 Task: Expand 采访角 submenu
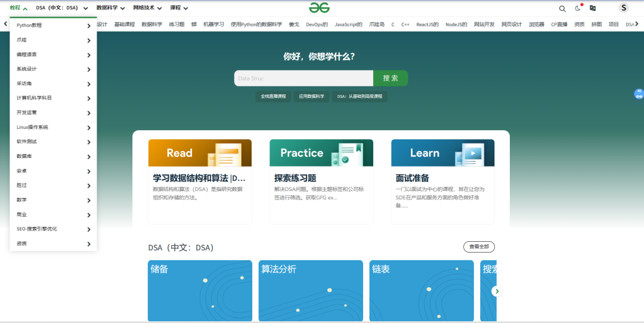(x=54, y=84)
